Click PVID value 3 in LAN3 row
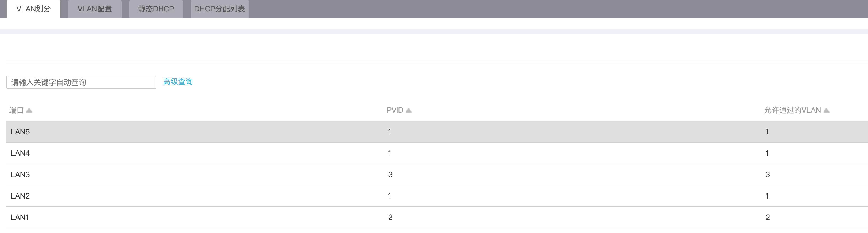 [x=390, y=174]
